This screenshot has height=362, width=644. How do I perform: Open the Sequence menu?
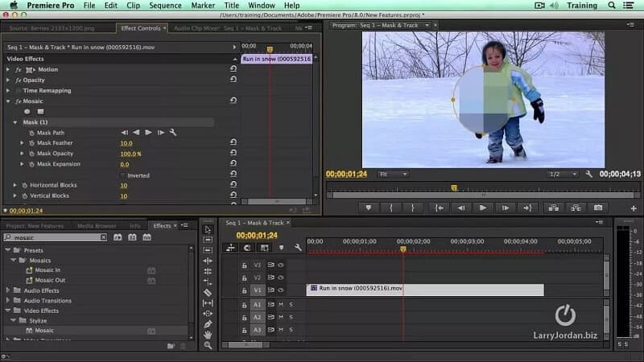[x=165, y=6]
